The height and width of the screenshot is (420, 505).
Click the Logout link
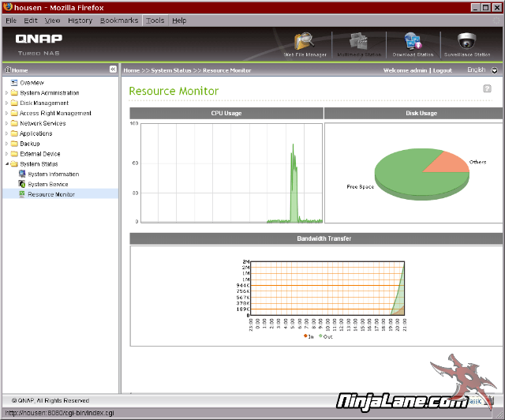(x=443, y=70)
